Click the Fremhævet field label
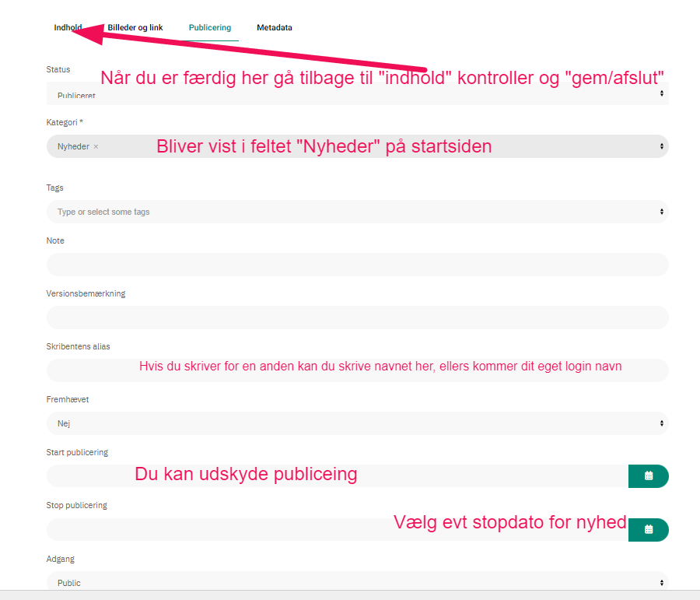This screenshot has height=600, width=700. click(x=65, y=399)
